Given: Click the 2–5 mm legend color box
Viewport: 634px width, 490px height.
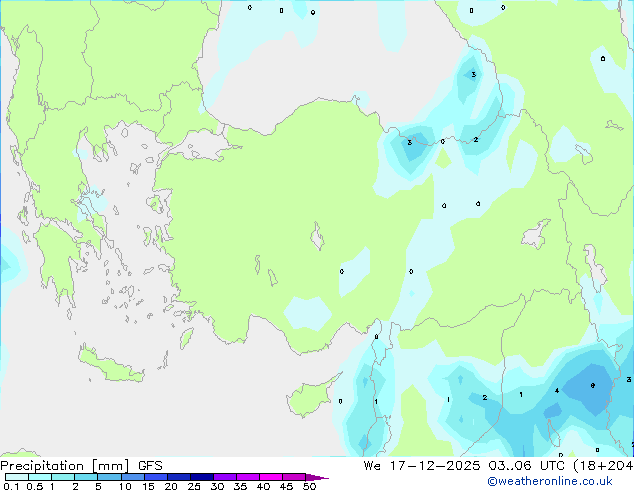Looking at the screenshot, I should (86, 477).
